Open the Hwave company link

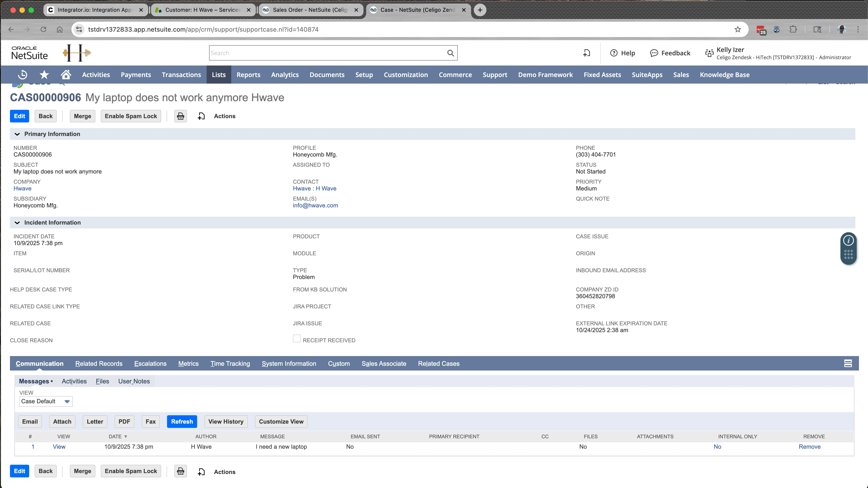22,188
